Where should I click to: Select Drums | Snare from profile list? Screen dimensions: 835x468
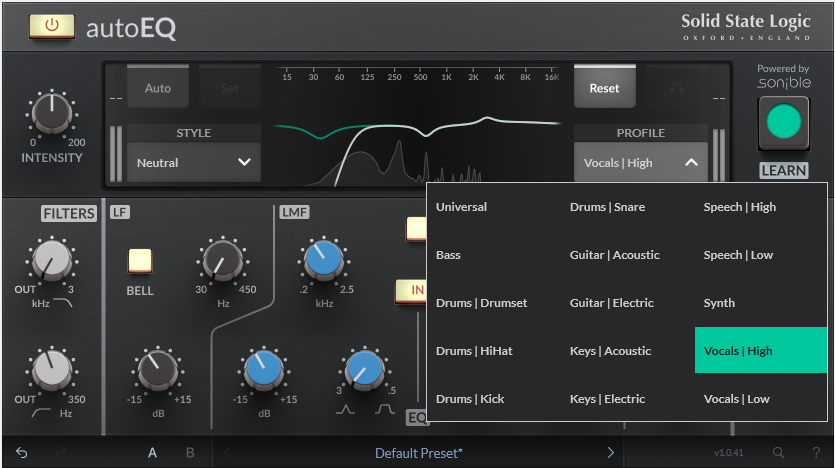[607, 207]
